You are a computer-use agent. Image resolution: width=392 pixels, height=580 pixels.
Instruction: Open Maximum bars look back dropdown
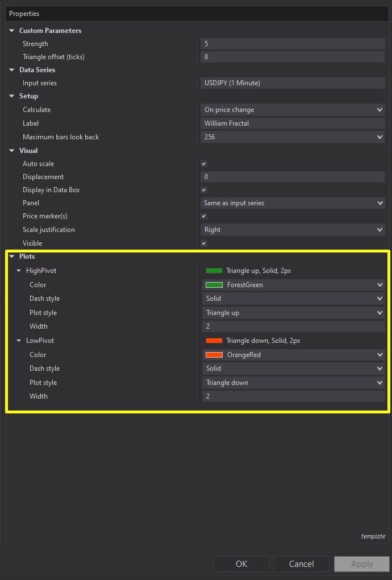293,137
